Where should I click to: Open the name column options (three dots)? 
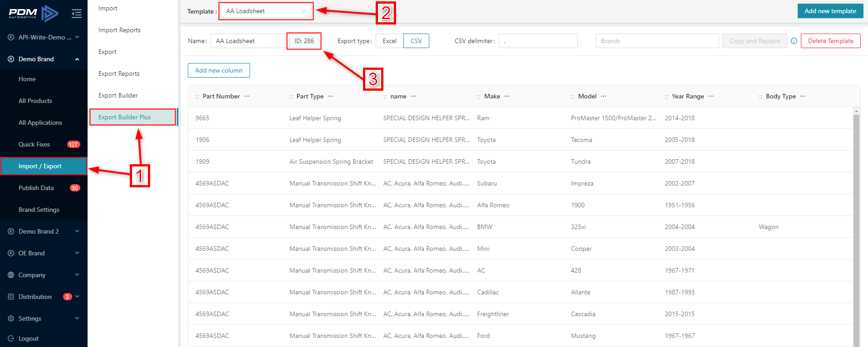point(413,96)
